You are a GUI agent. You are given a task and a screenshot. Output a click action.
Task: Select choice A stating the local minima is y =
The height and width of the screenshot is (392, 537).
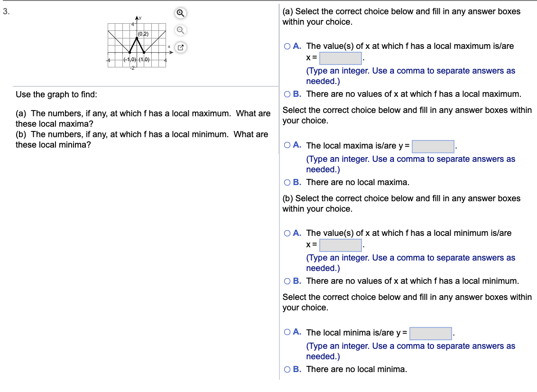click(287, 332)
